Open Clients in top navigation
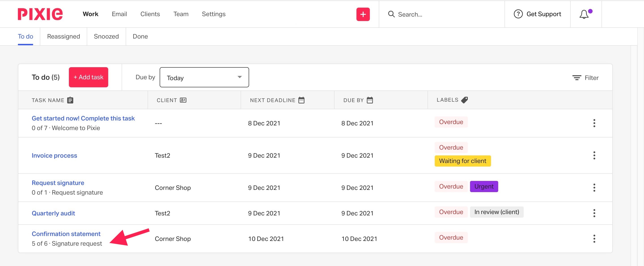 pyautogui.click(x=150, y=14)
